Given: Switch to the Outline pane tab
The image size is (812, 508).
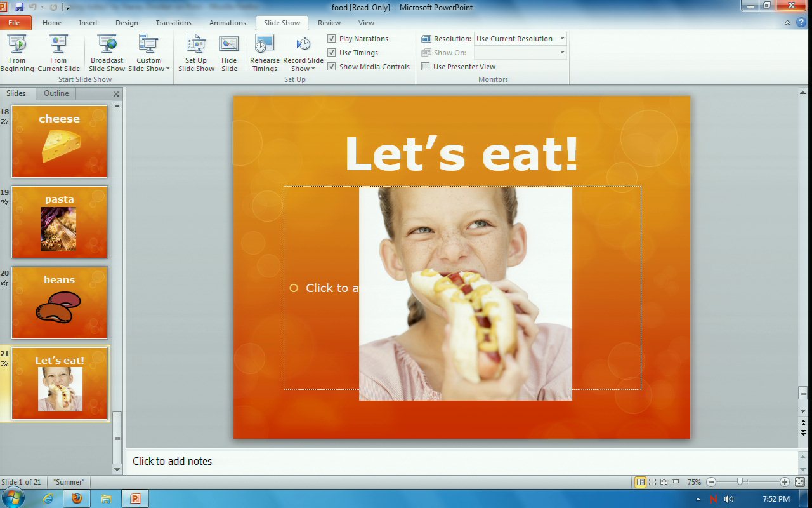Looking at the screenshot, I should click(56, 93).
